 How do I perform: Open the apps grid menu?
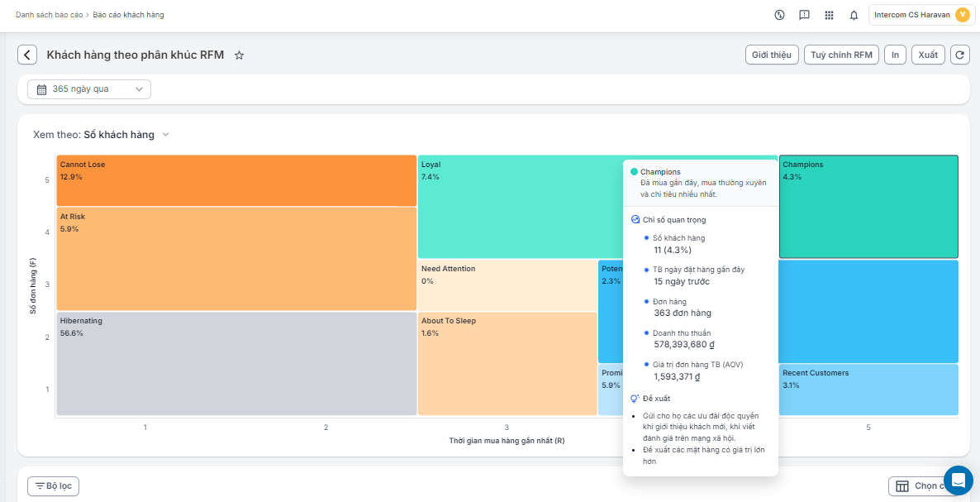(829, 15)
